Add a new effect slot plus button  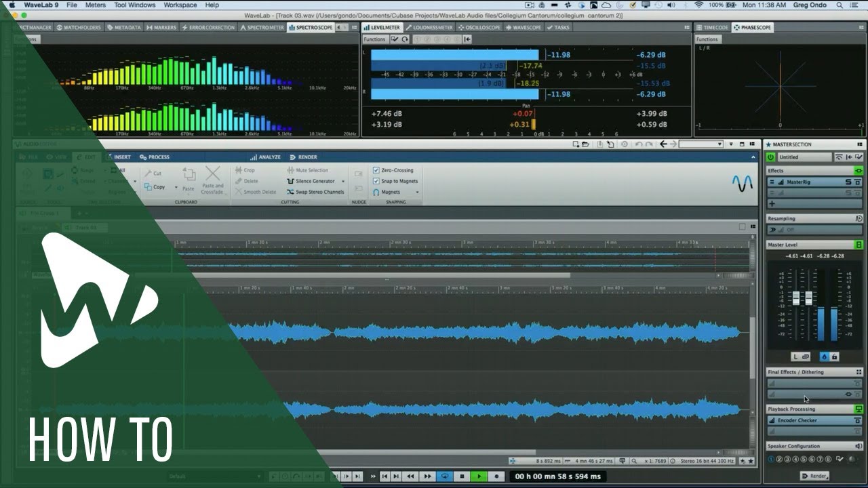coord(772,203)
